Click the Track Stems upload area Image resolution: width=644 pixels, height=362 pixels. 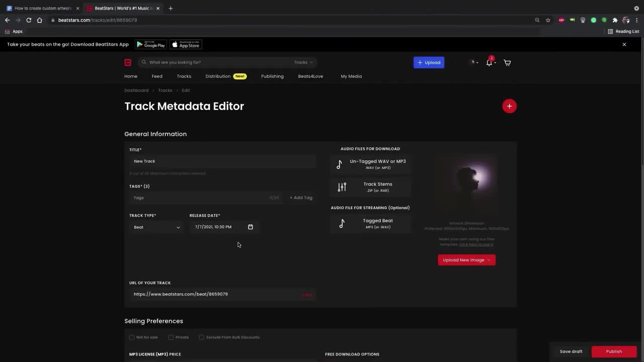tap(370, 187)
